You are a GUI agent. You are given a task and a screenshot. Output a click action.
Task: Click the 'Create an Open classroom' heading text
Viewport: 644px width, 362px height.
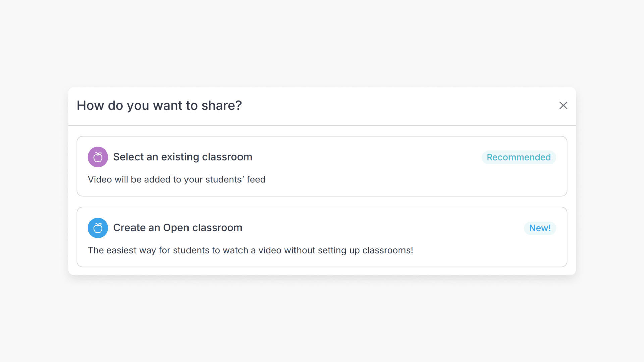[x=178, y=228]
